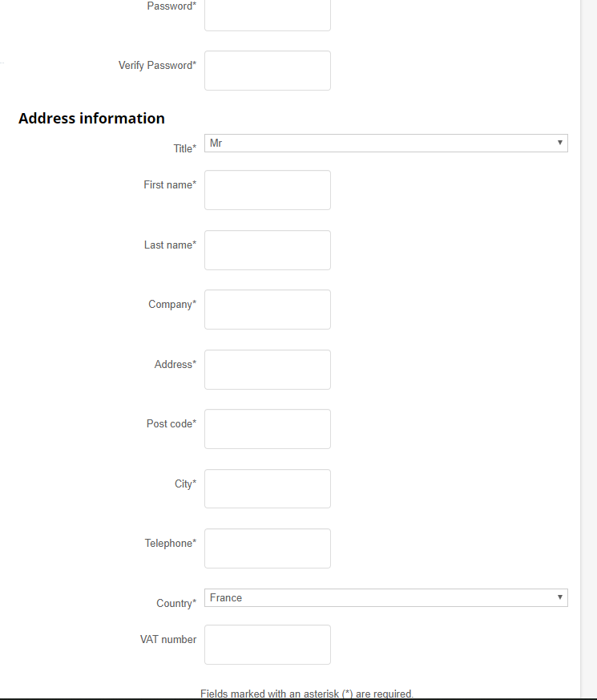Screen dimensions: 597x700
Task: Select the Last name input field
Action: tap(267, 250)
